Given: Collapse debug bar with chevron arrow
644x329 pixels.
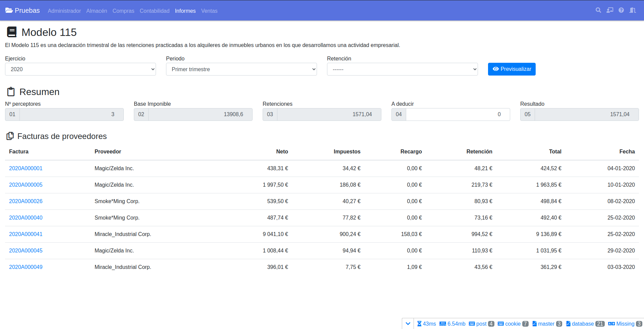Looking at the screenshot, I should coord(408,324).
